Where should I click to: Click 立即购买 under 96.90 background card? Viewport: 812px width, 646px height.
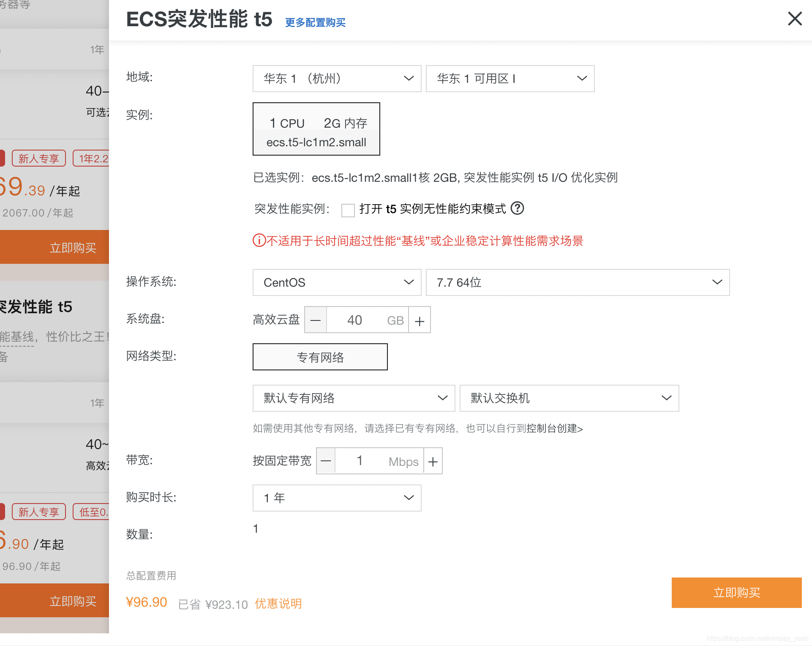(54, 600)
